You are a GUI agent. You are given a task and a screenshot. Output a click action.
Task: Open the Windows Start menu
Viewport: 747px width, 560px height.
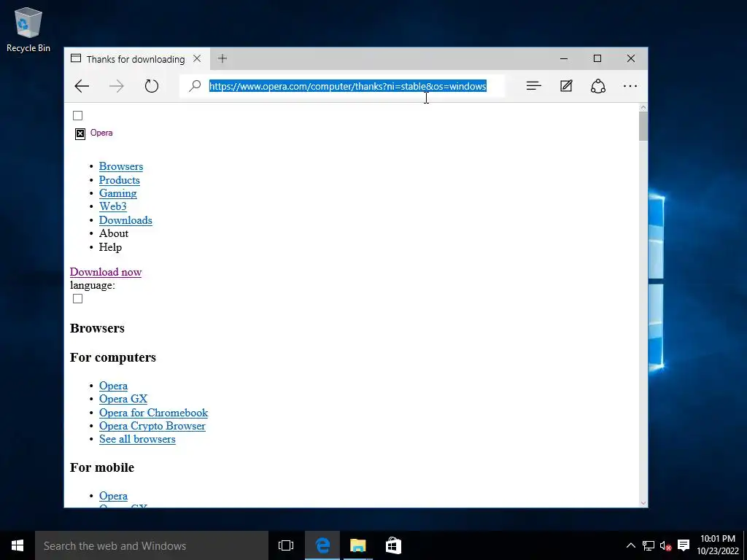18,545
